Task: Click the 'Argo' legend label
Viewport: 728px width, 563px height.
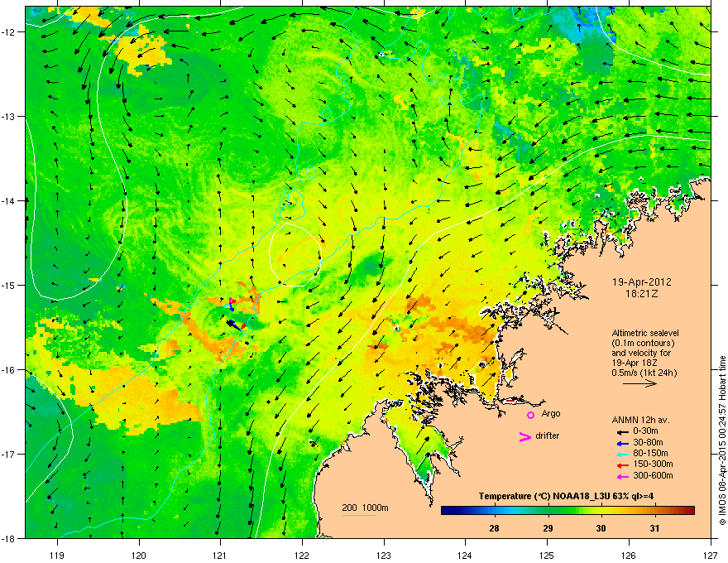Action: (551, 414)
